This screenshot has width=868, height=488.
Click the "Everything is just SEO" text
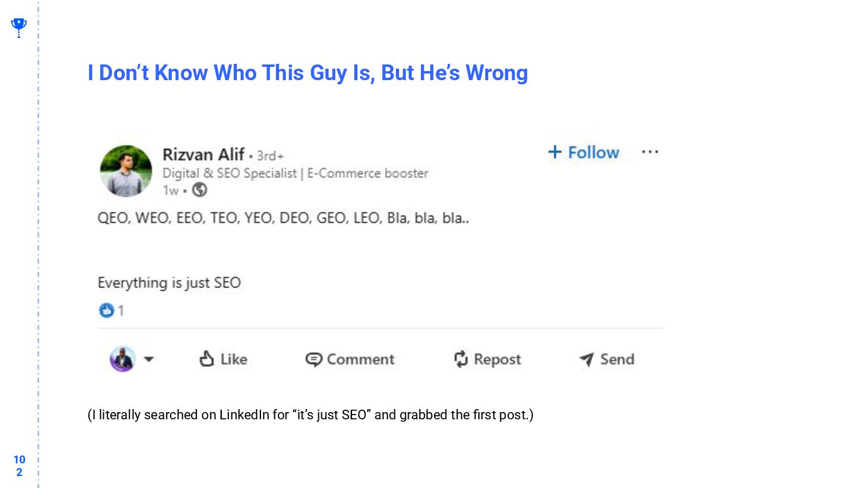(x=169, y=283)
